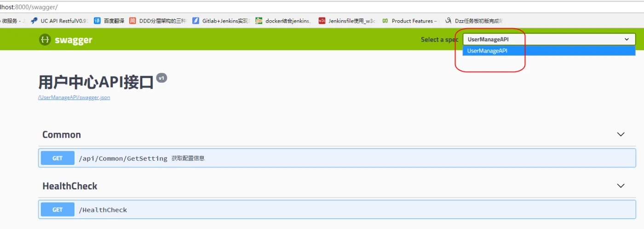
Task: Collapse the Common section chevron
Action: pyautogui.click(x=621, y=135)
